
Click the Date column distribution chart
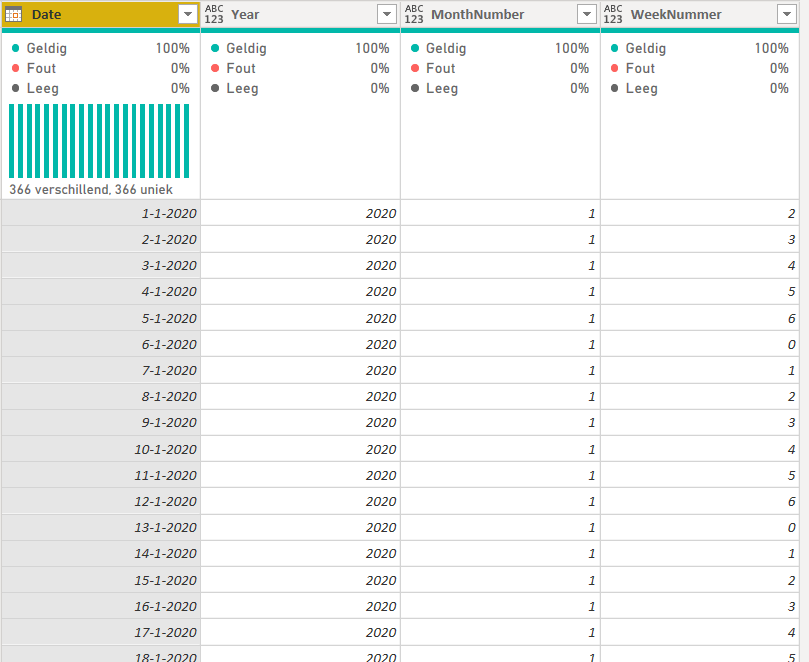coord(99,141)
